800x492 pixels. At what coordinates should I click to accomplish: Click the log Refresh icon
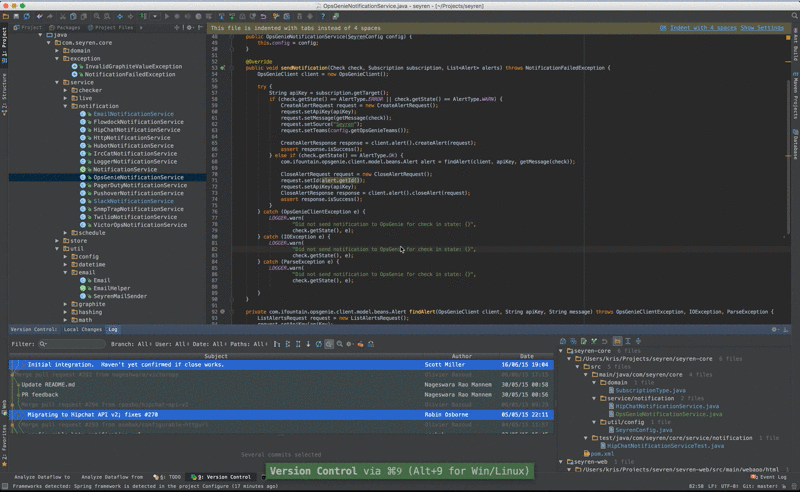tap(319, 344)
